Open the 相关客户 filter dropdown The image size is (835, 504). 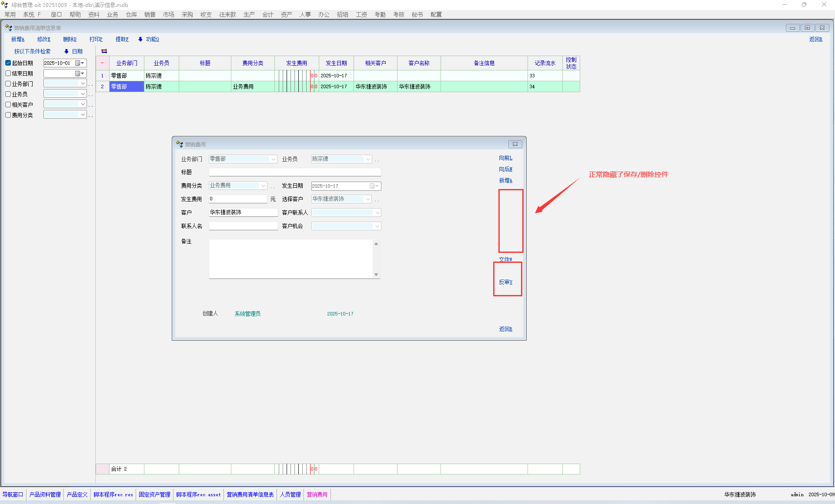(83, 104)
